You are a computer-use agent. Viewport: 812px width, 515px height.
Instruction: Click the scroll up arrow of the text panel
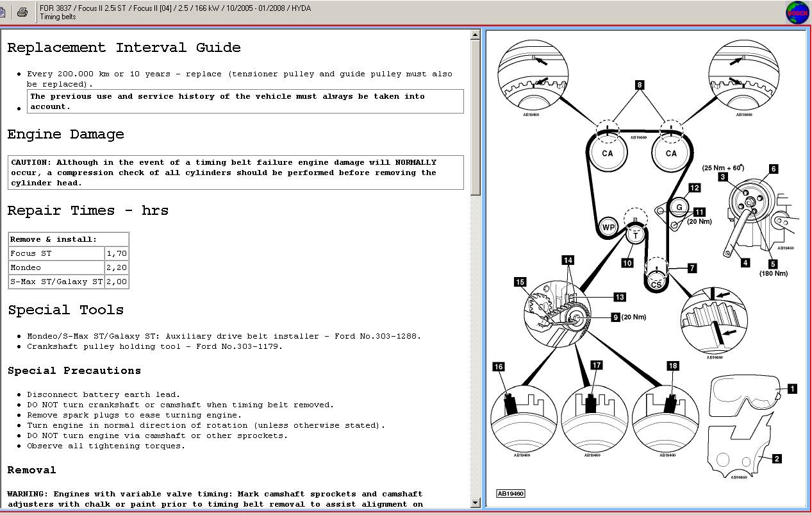[475, 35]
